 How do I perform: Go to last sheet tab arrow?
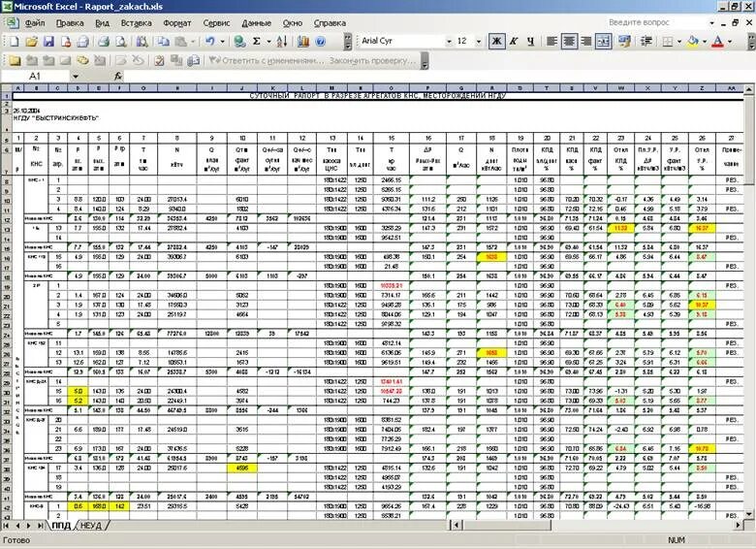pyautogui.click(x=41, y=526)
